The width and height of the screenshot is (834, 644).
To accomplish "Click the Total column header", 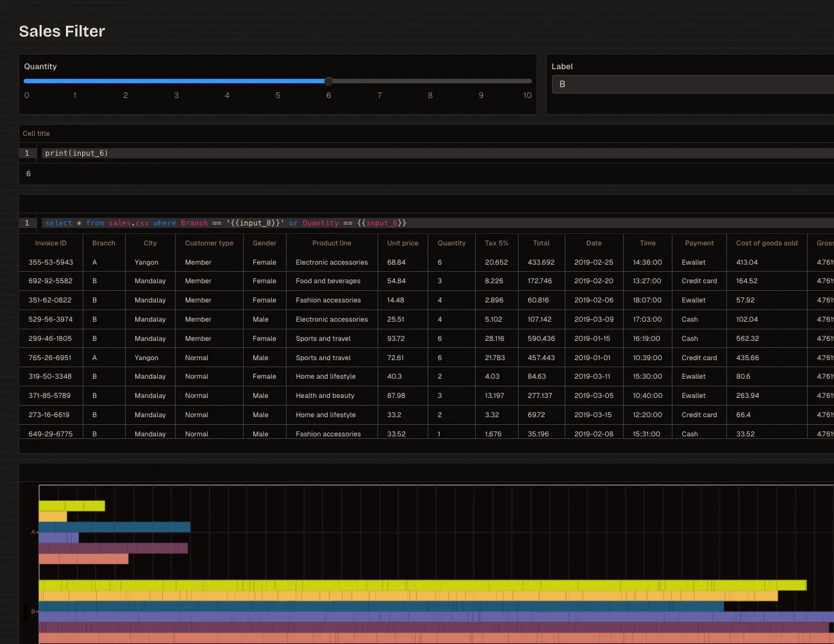I will point(541,243).
